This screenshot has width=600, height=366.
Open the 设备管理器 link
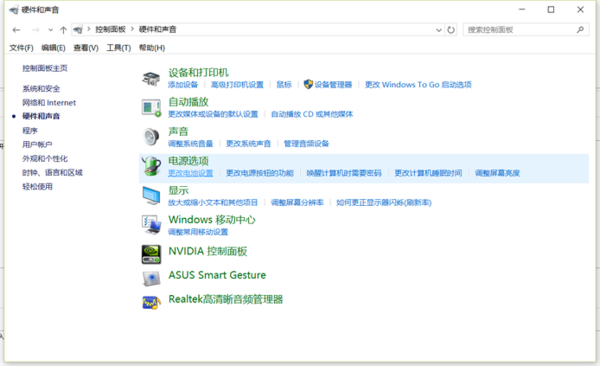[x=333, y=85]
